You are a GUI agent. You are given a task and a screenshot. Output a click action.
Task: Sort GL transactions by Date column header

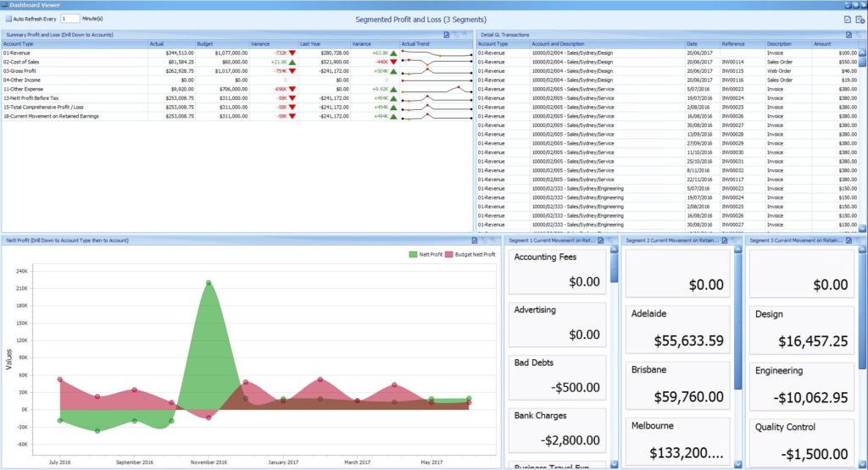pos(702,44)
